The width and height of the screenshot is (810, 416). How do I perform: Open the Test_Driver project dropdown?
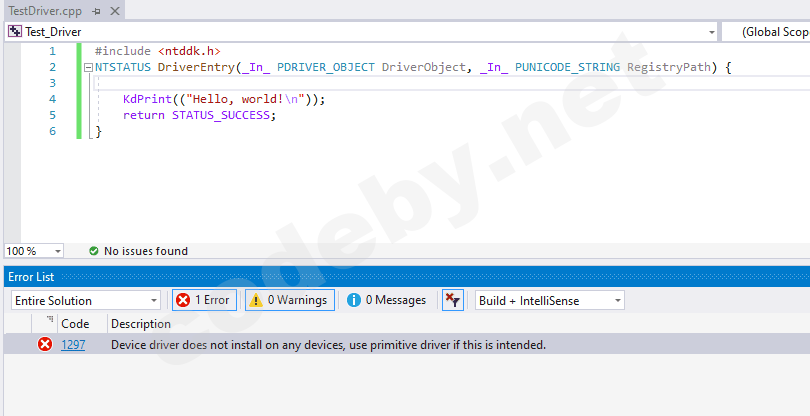711,32
